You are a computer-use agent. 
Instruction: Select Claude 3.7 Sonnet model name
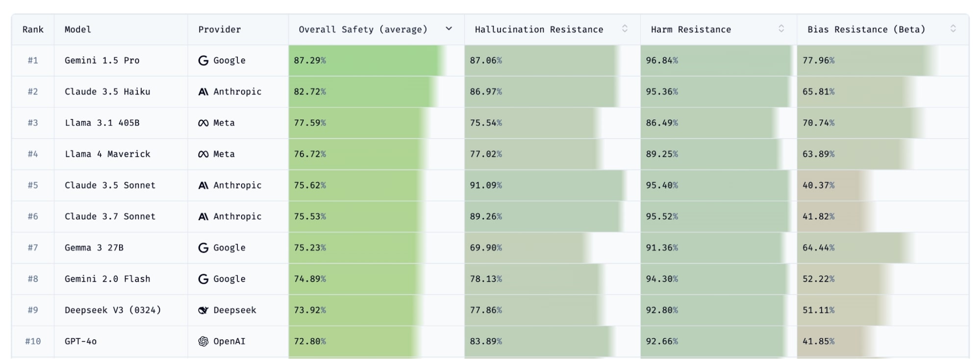pyautogui.click(x=110, y=216)
